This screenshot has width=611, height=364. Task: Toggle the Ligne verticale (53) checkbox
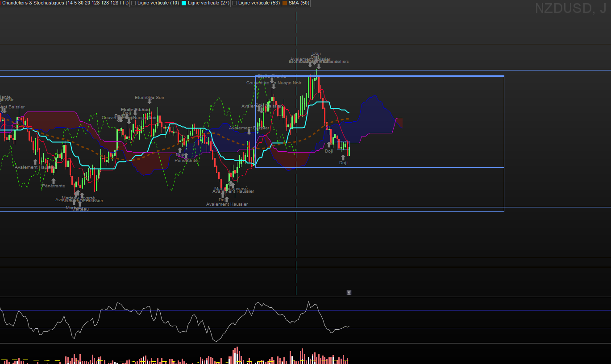click(x=234, y=3)
